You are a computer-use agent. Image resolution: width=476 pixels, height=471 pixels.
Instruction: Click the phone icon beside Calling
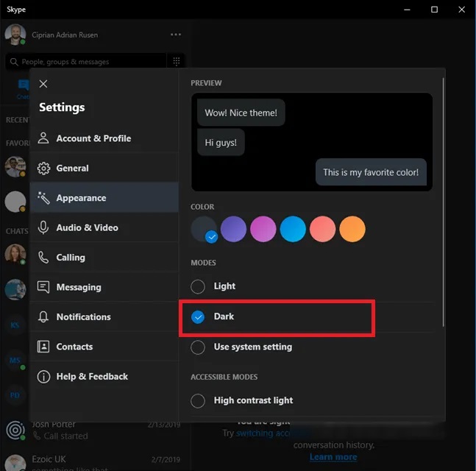[x=43, y=258]
